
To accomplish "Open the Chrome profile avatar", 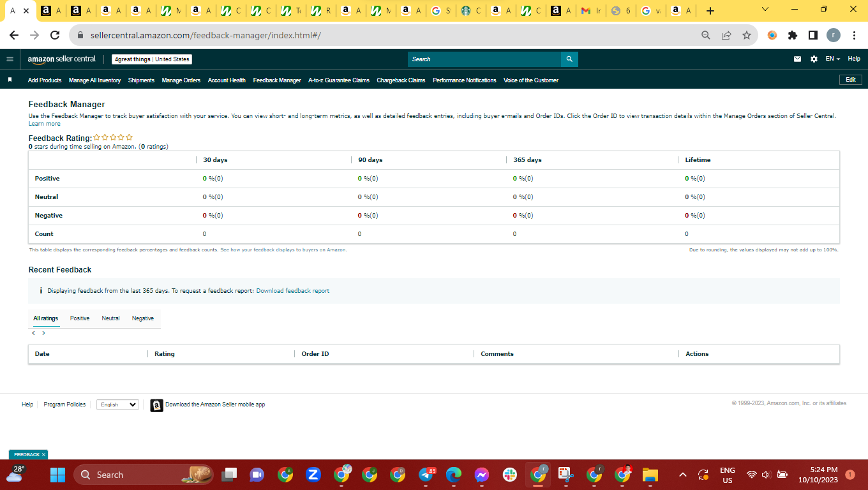I will (x=834, y=35).
